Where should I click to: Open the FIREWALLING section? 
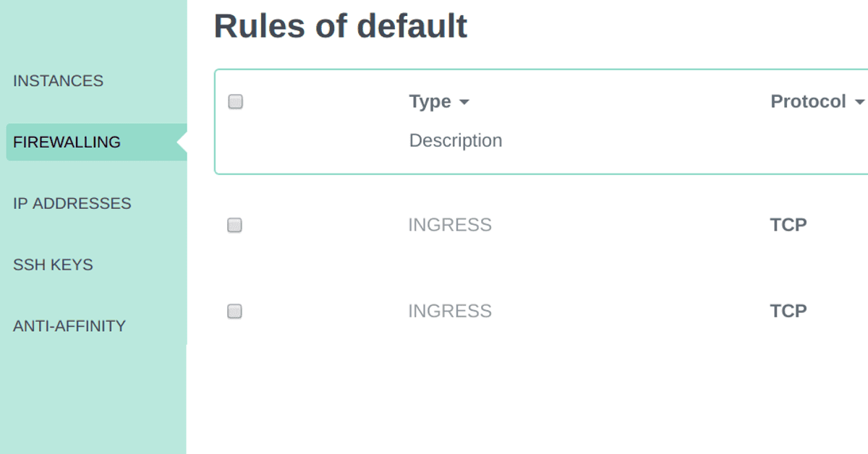pos(67,142)
